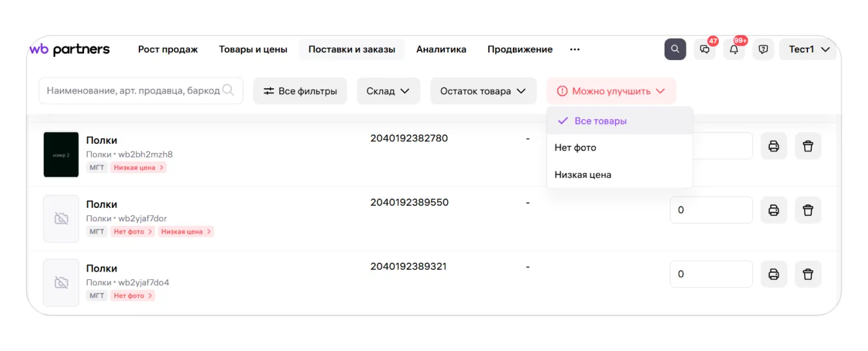
Task: Click printer icon for product wb2yjaf7do4
Action: (774, 274)
